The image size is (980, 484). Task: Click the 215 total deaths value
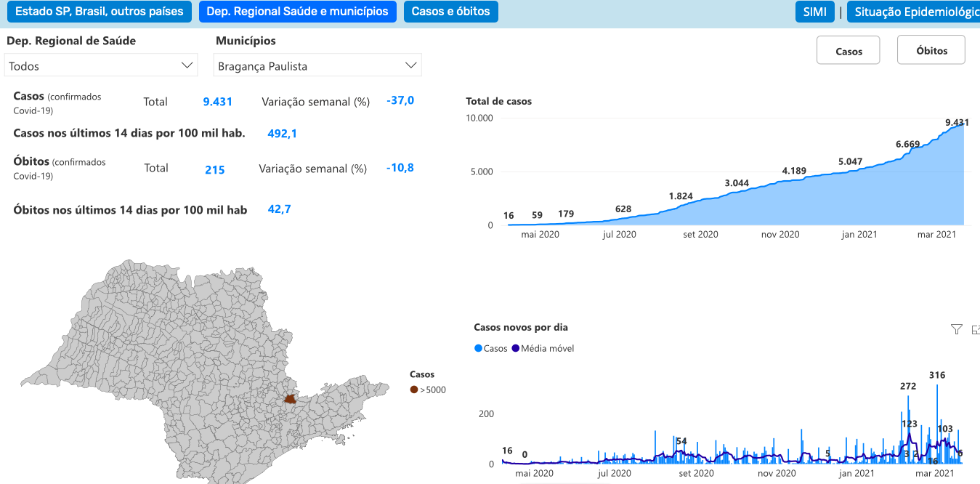(214, 170)
